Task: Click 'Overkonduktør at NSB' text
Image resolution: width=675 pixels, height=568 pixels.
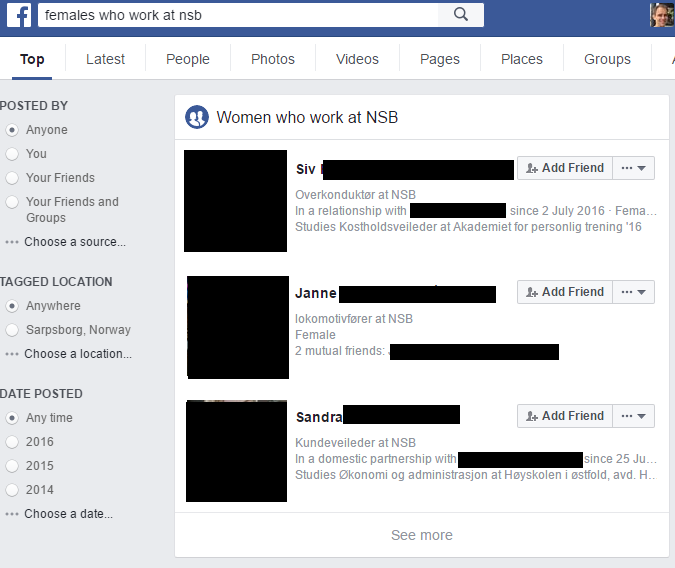Action: pyautogui.click(x=356, y=195)
